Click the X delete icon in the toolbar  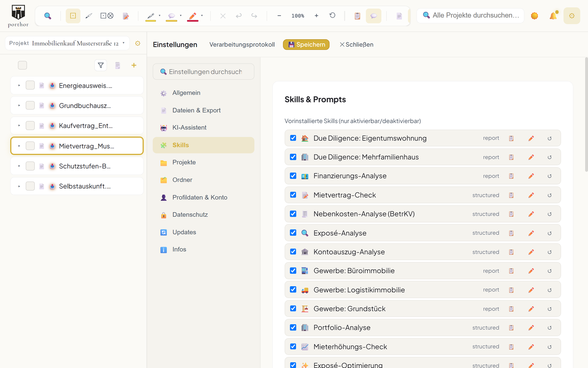click(x=223, y=16)
